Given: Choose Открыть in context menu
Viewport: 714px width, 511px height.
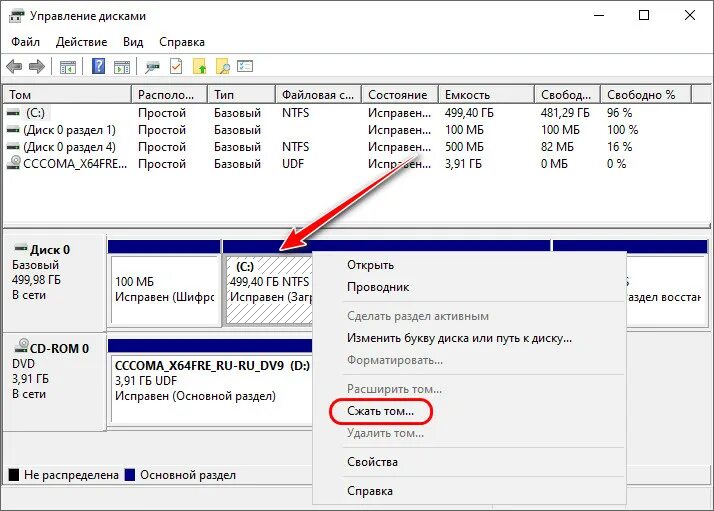Looking at the screenshot, I should click(469, 265).
